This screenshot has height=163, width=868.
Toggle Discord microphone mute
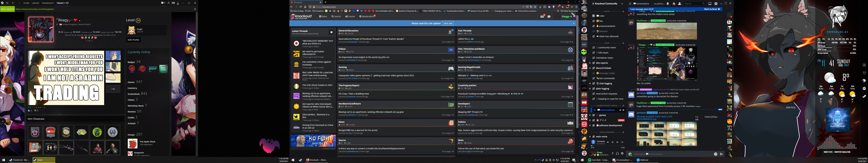tap(613, 153)
